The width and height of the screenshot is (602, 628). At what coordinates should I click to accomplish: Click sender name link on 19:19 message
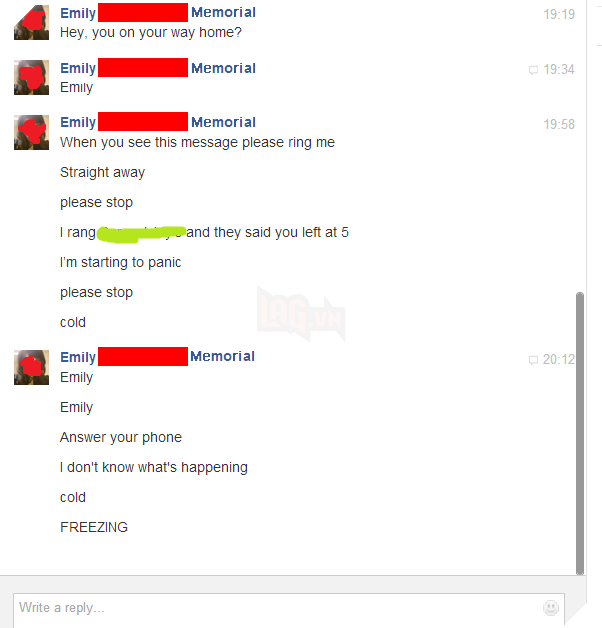(x=158, y=13)
